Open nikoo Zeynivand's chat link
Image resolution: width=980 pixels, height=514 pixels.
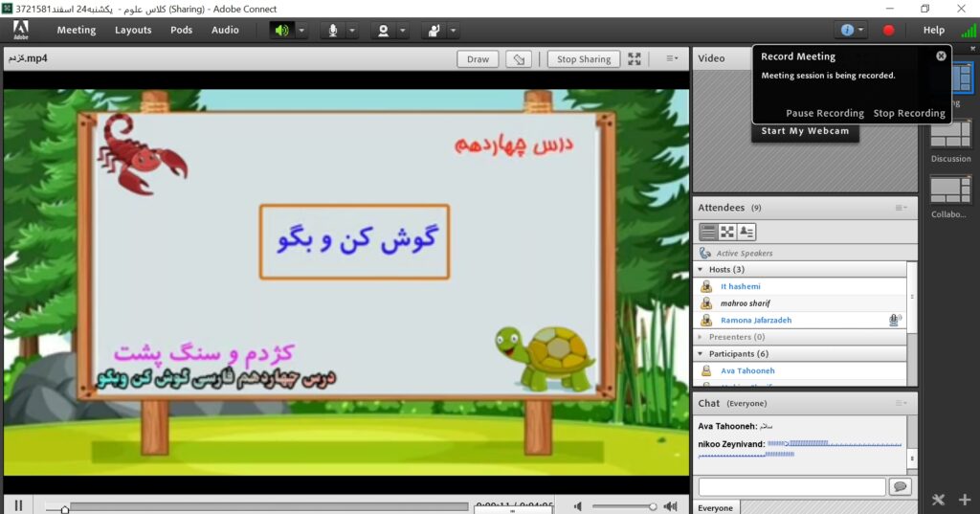800,449
